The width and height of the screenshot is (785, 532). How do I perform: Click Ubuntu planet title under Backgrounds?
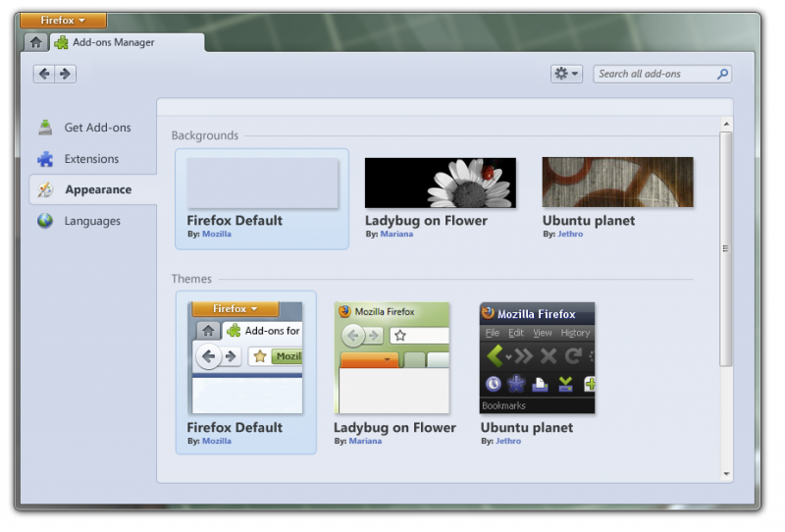[589, 221]
